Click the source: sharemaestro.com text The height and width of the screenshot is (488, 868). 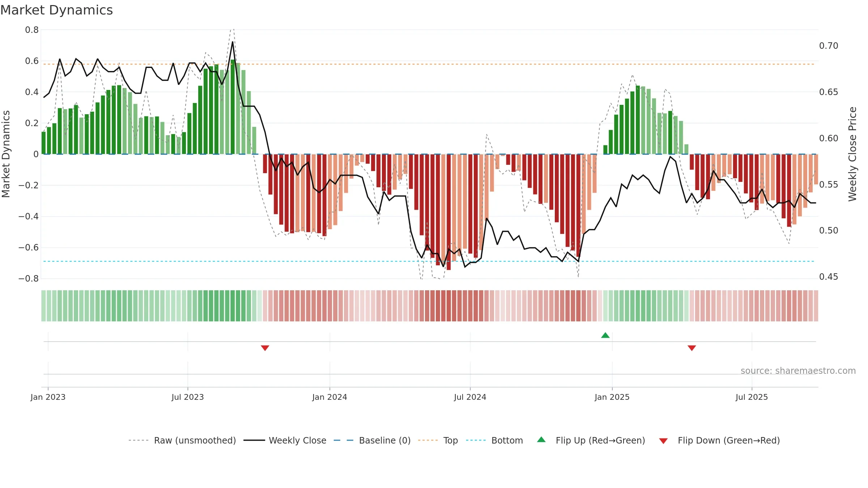click(x=798, y=371)
